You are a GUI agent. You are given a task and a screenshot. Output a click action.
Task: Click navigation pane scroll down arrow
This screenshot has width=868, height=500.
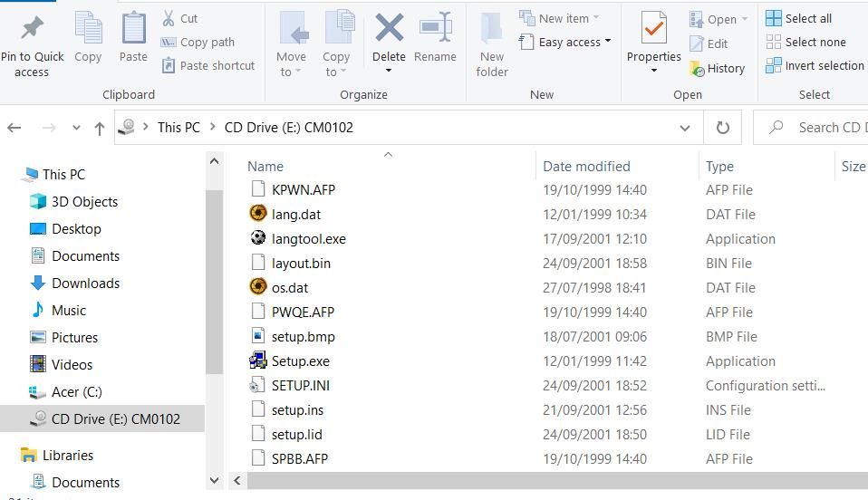[214, 480]
